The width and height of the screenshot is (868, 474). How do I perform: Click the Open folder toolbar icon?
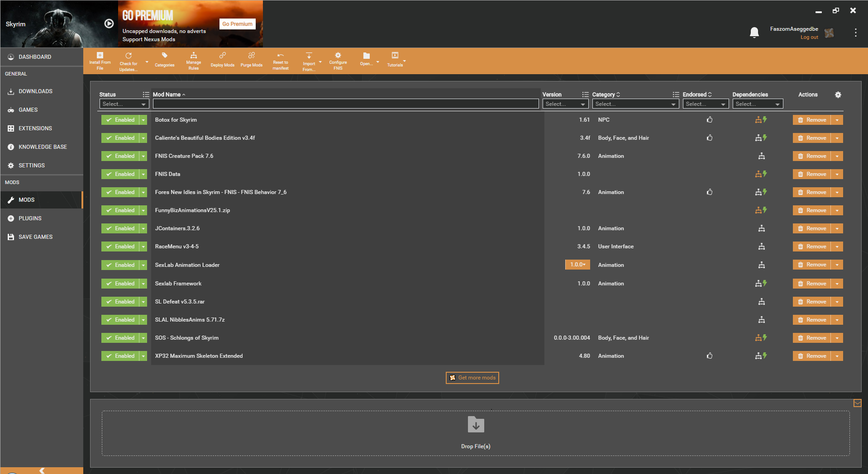point(367,59)
